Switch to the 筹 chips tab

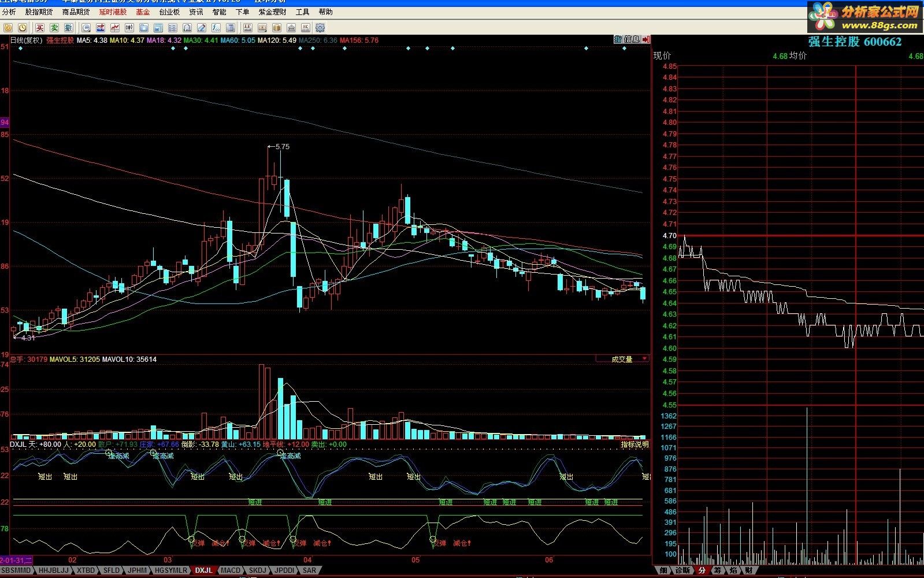(717, 570)
